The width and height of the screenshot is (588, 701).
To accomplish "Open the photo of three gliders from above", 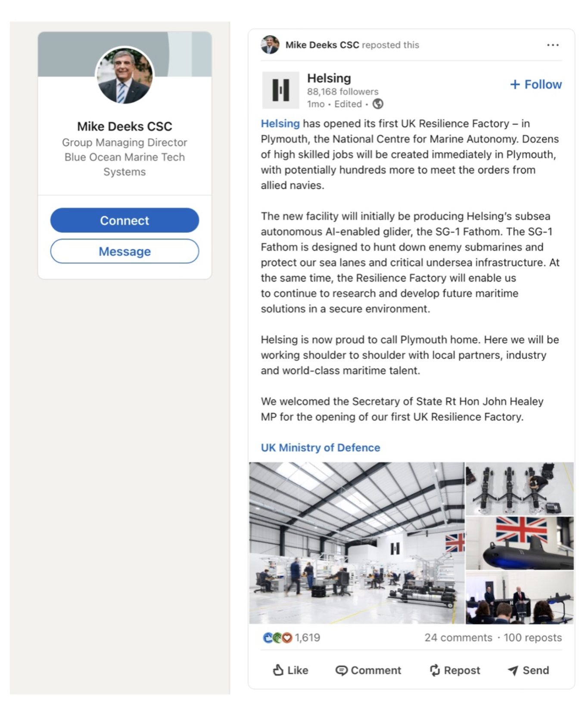I will click(x=520, y=489).
